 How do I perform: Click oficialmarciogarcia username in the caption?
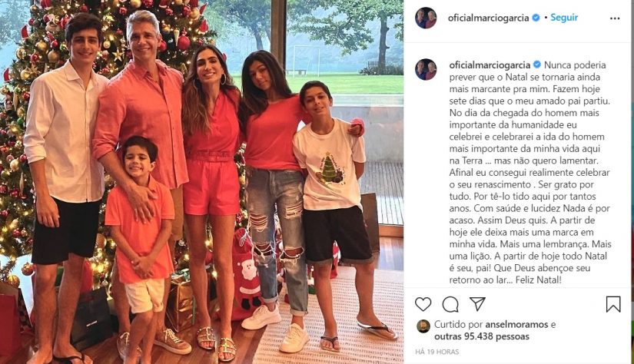click(x=490, y=65)
